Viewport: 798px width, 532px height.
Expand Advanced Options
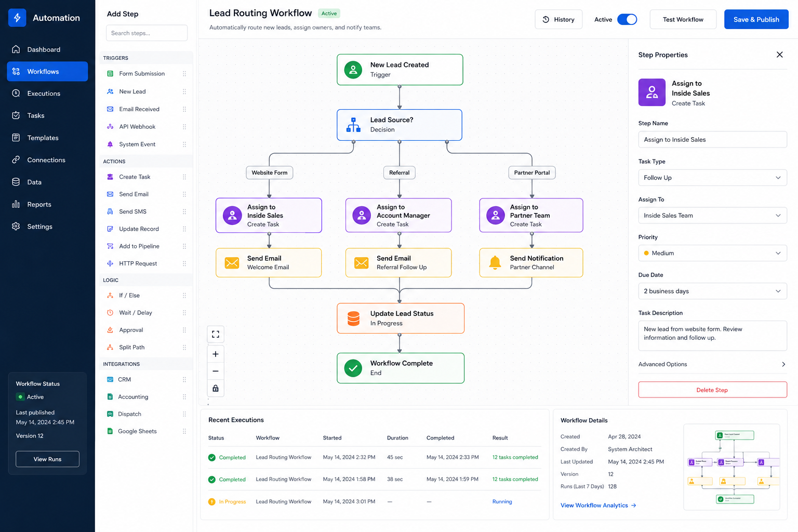point(712,364)
